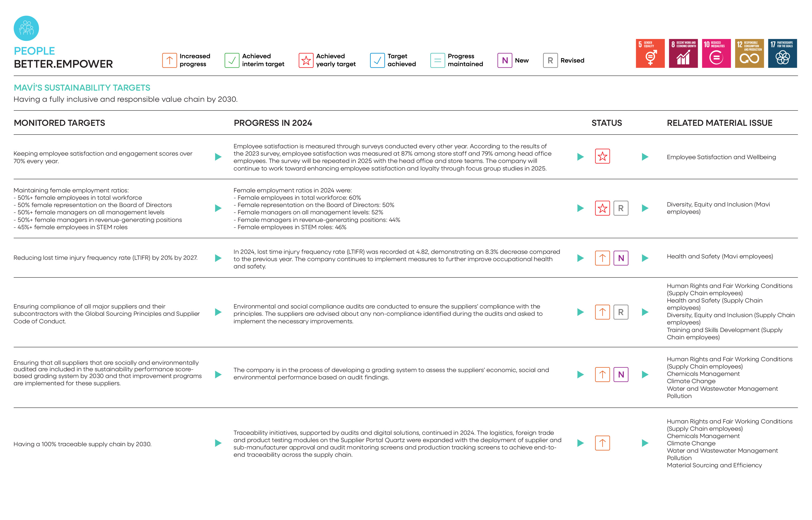Click the SDG 12 Responsible Consumption icon
Viewport: 812px width, 520px height.
click(749, 53)
